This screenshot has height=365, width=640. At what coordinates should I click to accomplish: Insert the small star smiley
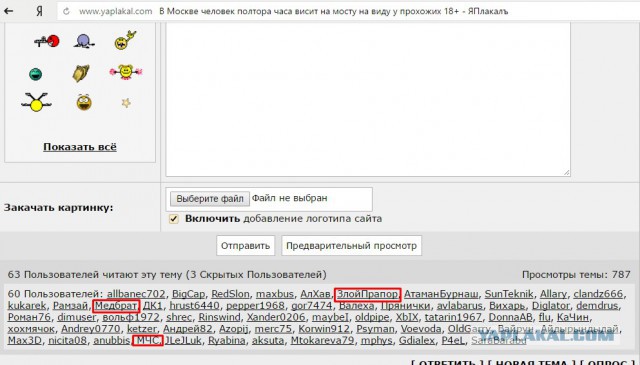126,103
